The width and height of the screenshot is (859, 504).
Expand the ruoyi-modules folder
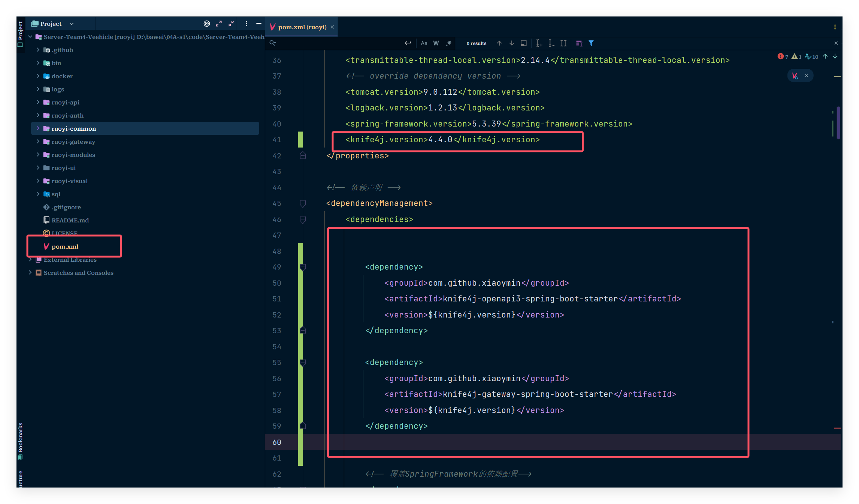[38, 155]
